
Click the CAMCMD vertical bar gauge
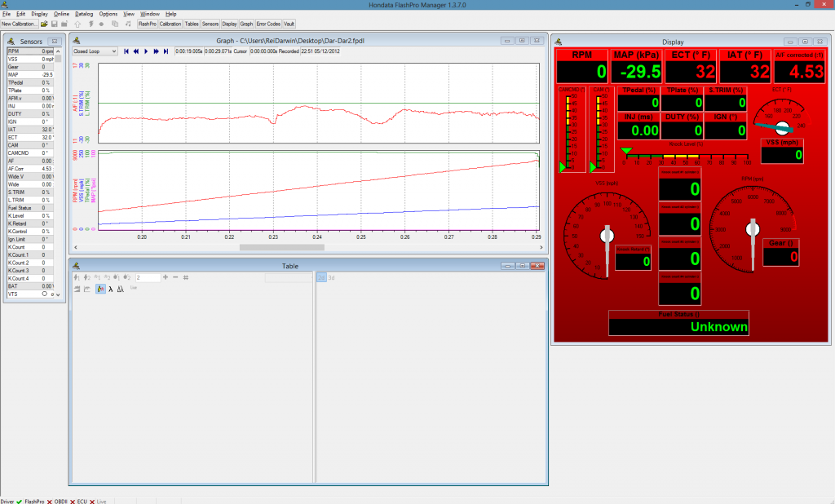[571, 130]
